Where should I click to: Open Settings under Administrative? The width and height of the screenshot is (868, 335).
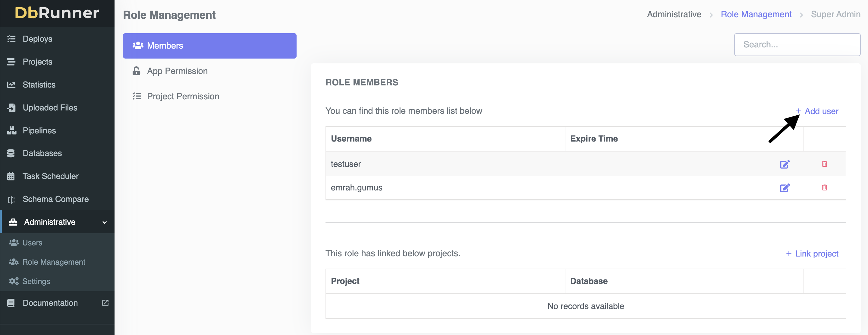[36, 281]
